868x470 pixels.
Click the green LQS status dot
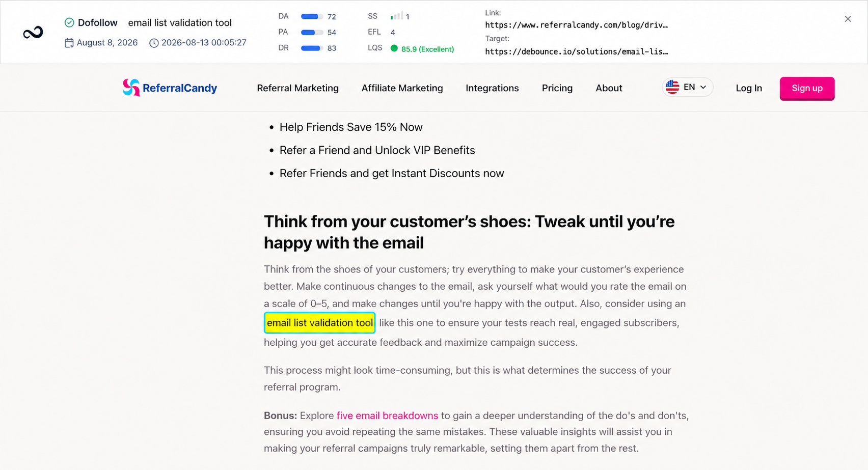tap(394, 48)
